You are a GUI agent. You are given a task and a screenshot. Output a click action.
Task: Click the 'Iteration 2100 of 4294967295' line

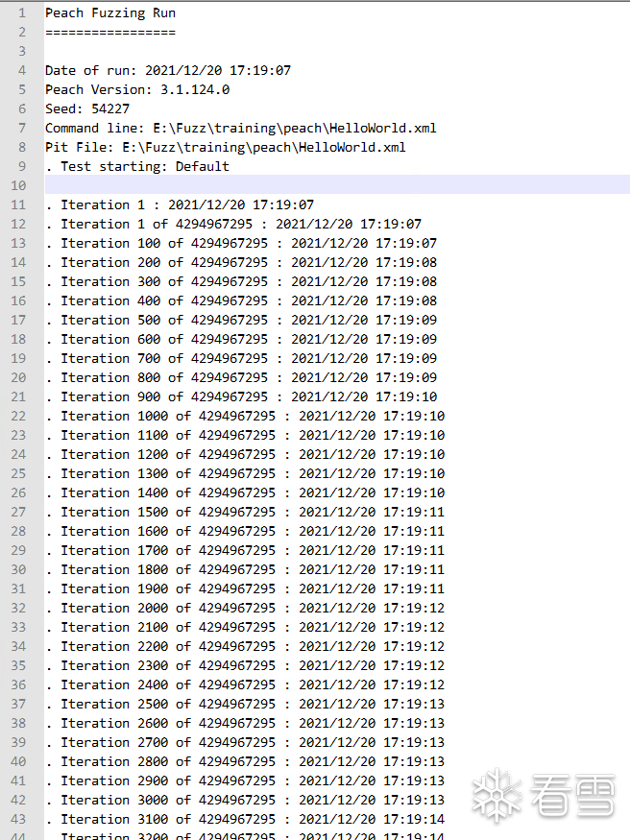(x=245, y=627)
